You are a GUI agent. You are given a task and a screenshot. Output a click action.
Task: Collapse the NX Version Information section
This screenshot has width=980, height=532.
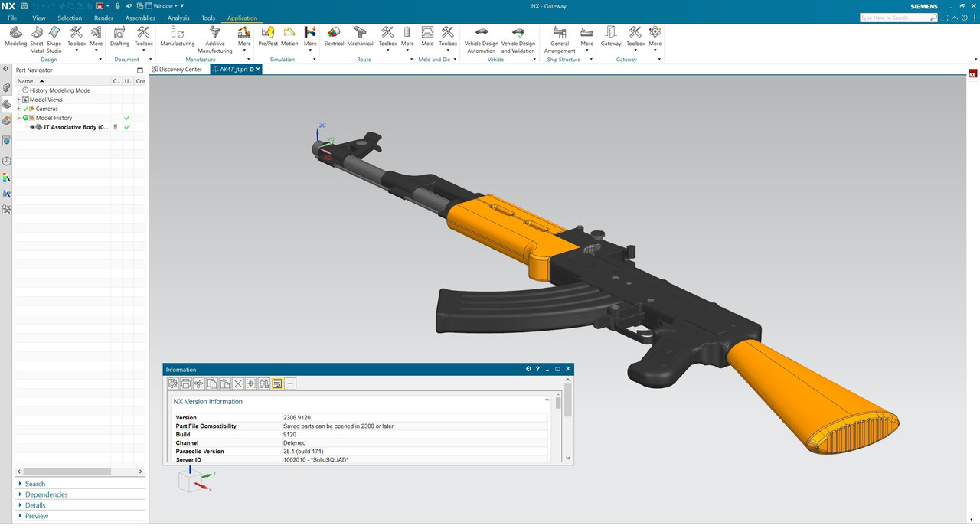coord(547,400)
